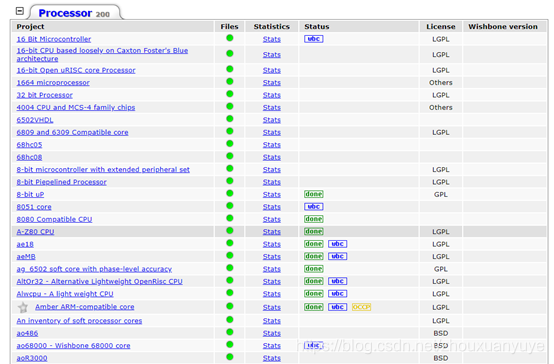The image size is (554, 364).
Task: Click the green Files dot for 68hc05
Action: tap(230, 143)
